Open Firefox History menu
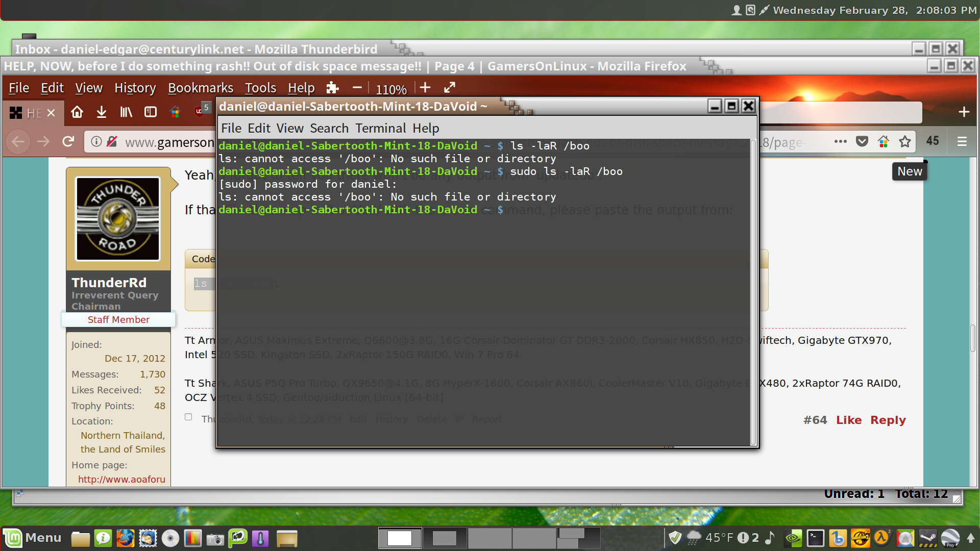The width and height of the screenshot is (980, 551). pyautogui.click(x=135, y=88)
